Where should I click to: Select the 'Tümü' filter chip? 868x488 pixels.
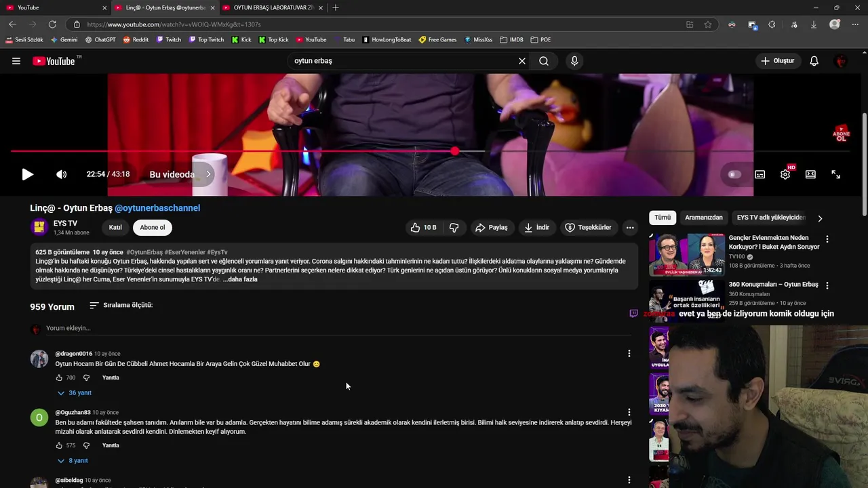(663, 218)
